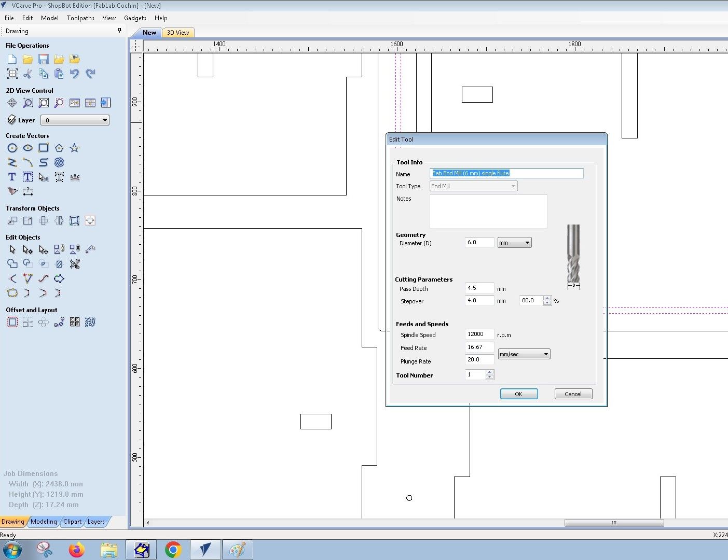
Task: Click the Notes text area
Action: coord(488,211)
